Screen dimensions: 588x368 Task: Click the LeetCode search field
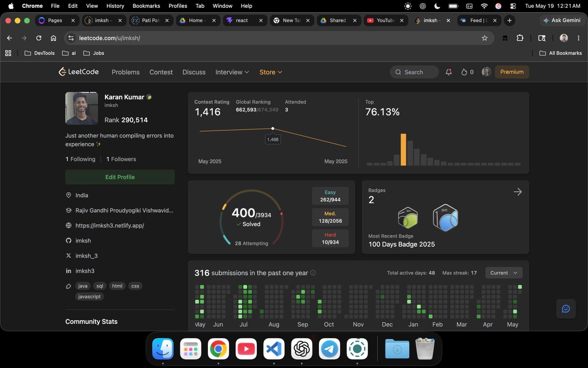point(415,72)
